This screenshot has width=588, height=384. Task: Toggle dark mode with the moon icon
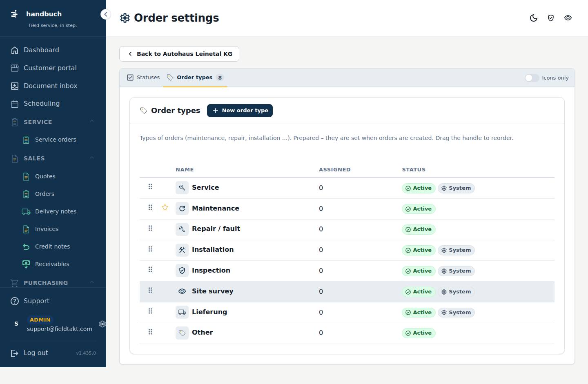tap(534, 18)
